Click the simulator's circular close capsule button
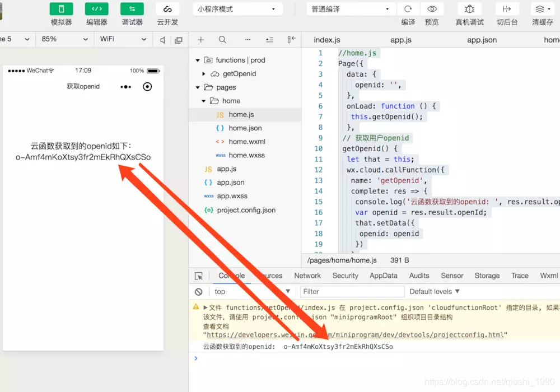560x392 pixels. 147,87
